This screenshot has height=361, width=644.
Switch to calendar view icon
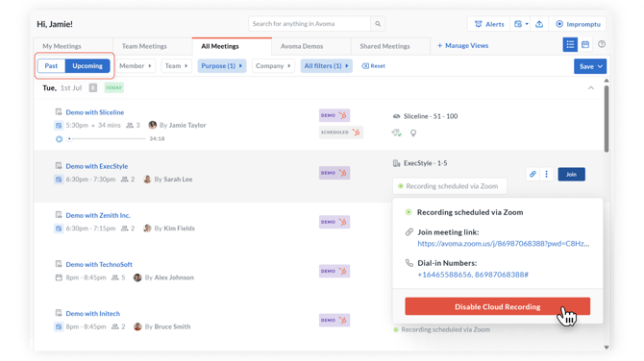(x=585, y=45)
